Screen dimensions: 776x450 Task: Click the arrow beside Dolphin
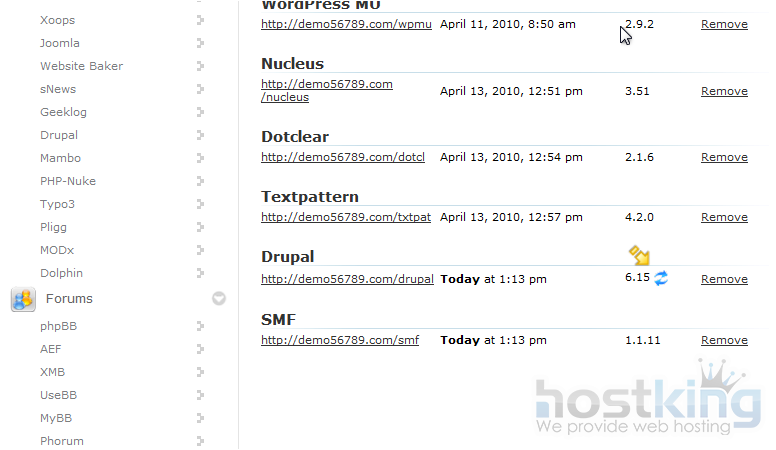[201, 273]
